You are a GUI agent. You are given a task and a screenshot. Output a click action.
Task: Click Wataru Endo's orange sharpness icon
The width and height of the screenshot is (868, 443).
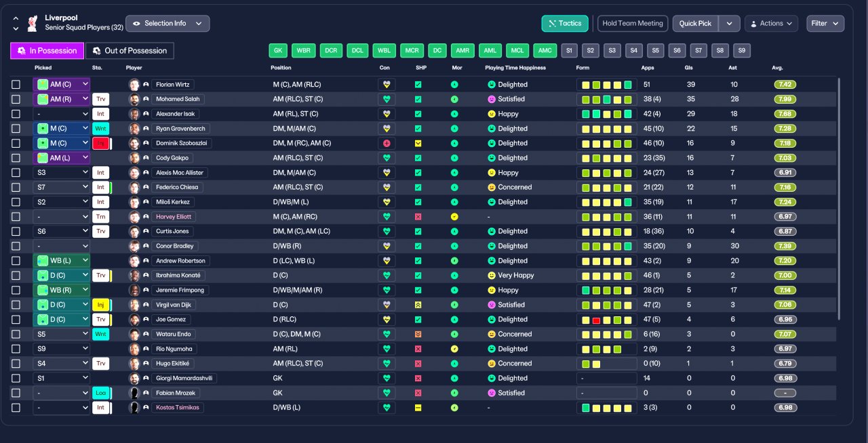click(x=418, y=335)
